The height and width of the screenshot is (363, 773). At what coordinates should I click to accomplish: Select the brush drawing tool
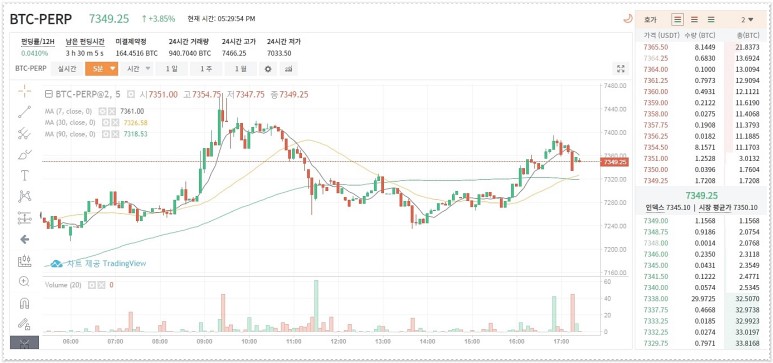24,154
